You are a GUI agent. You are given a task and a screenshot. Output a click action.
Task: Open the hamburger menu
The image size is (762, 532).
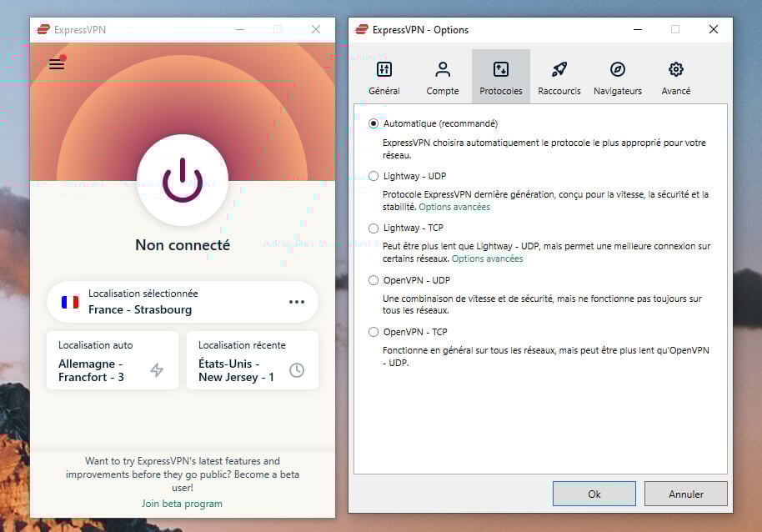(x=56, y=63)
